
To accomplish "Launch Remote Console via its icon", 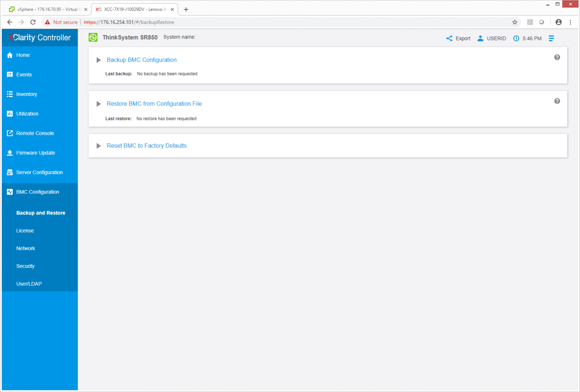I will coord(10,133).
